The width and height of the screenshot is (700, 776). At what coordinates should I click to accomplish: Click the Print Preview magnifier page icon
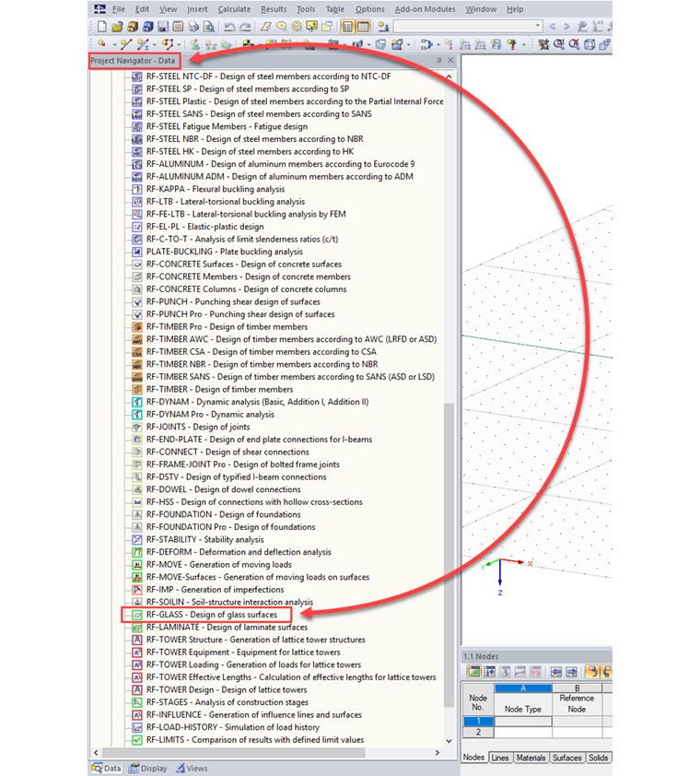[209, 26]
